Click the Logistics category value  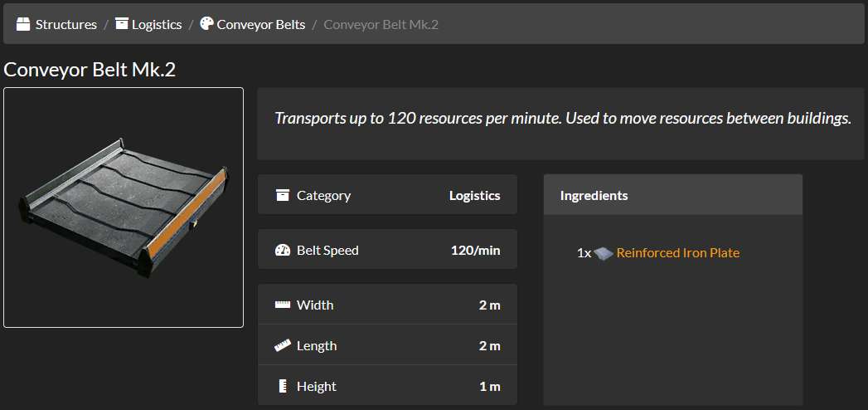[x=474, y=196]
